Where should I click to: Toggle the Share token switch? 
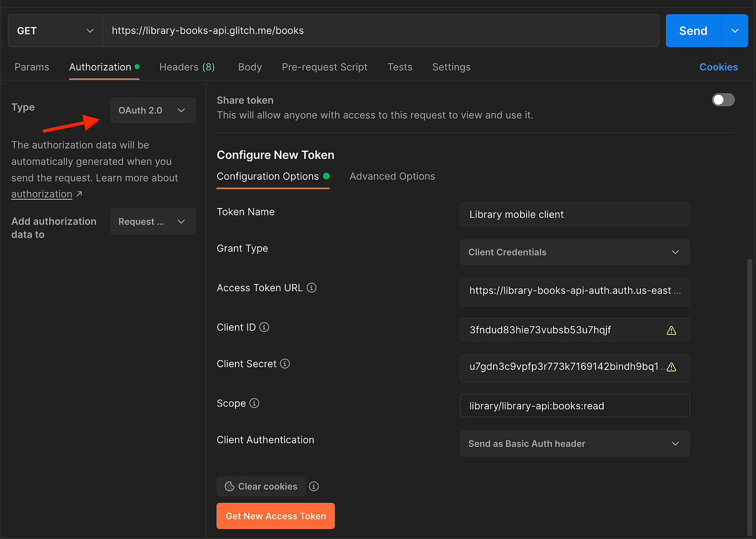tap(723, 100)
